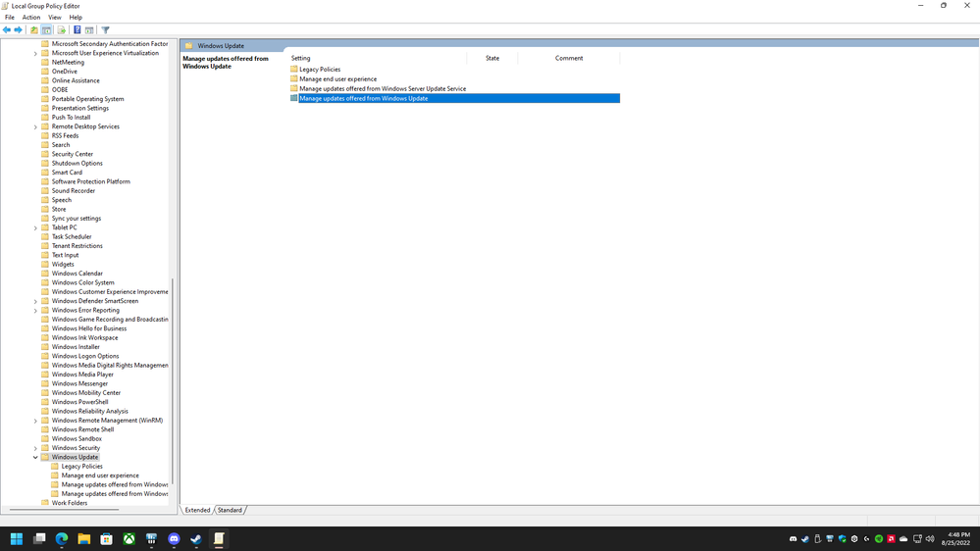Open the View menu

pos(55,18)
